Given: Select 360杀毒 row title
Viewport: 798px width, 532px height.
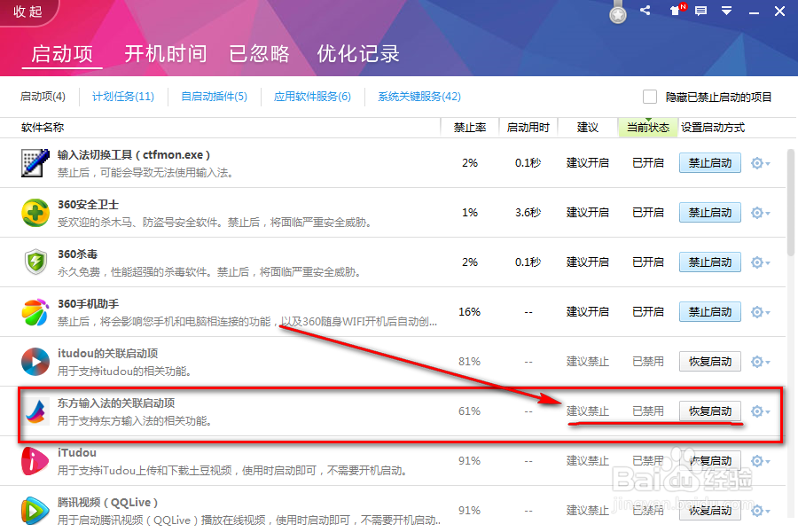Looking at the screenshot, I should (77, 254).
